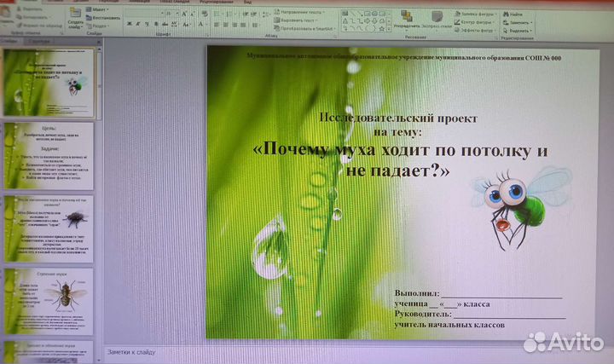Select the star shape in shapes gallery
614x364 pixels.
382,29
